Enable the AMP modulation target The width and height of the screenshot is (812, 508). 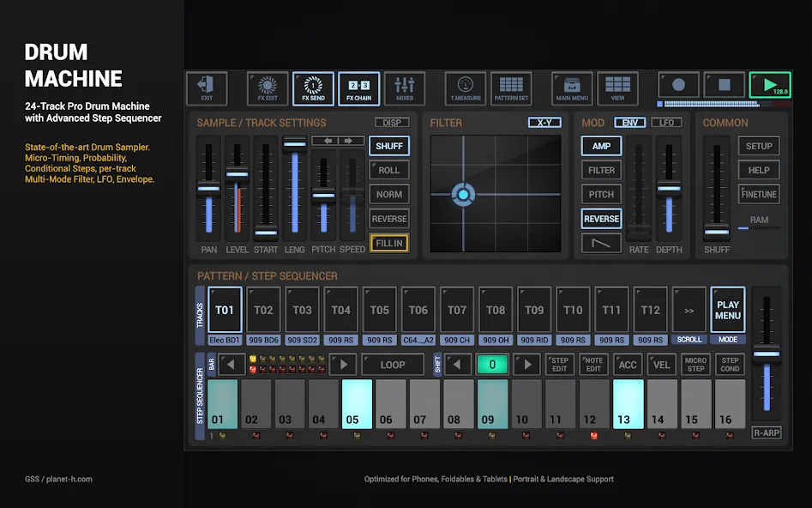[x=601, y=146]
